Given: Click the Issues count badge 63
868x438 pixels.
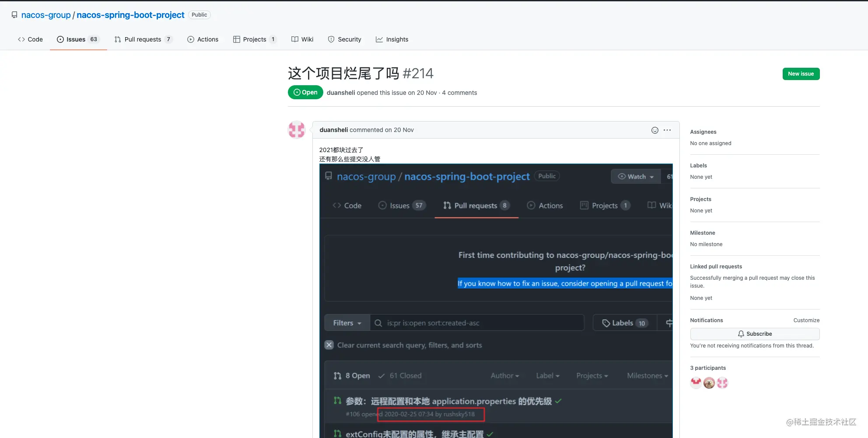Looking at the screenshot, I should [94, 39].
